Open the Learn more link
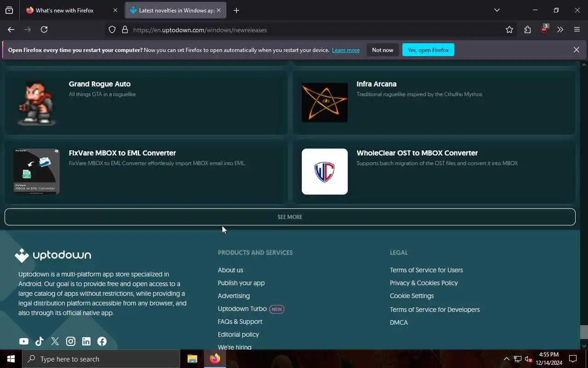The width and height of the screenshot is (588, 368). point(346,50)
